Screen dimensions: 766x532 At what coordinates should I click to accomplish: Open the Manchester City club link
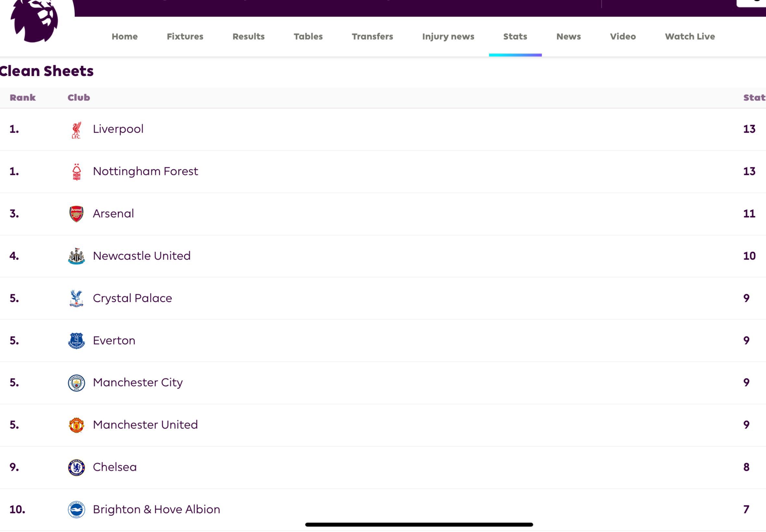coord(138,383)
